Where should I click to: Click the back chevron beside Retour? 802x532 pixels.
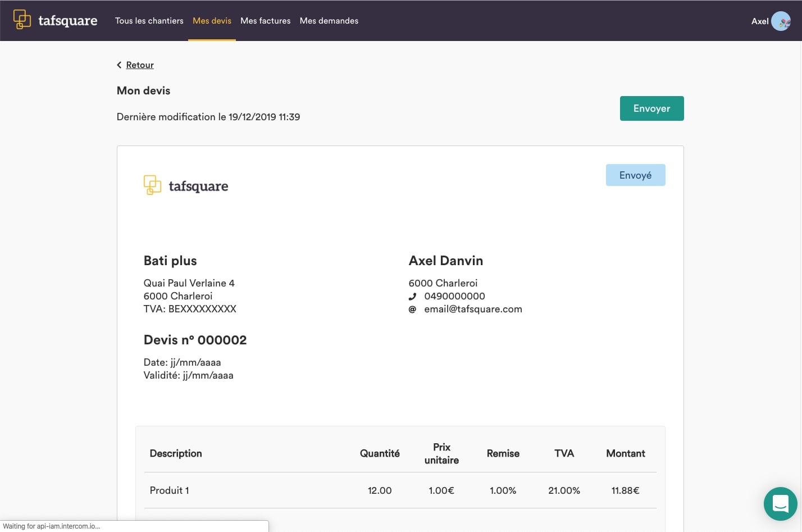click(x=119, y=65)
